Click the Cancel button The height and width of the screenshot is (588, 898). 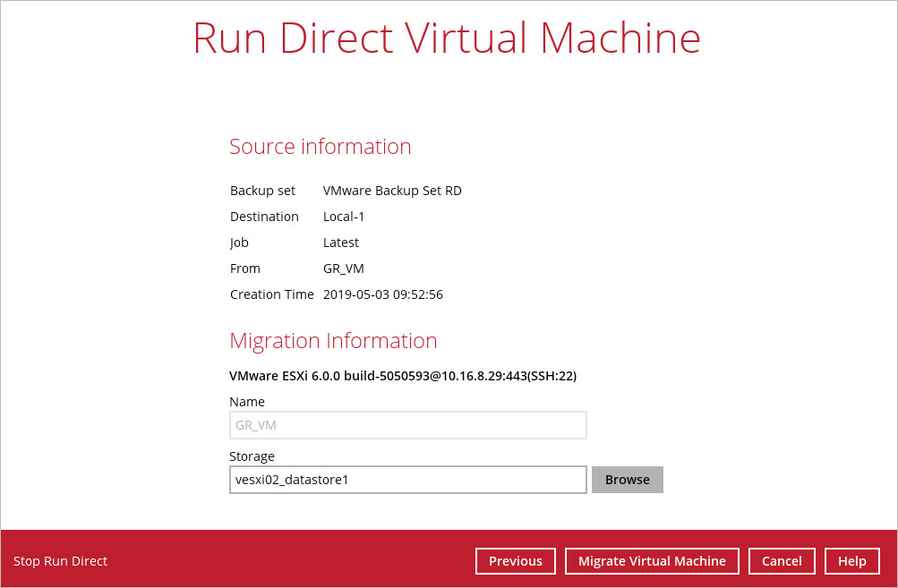tap(782, 561)
